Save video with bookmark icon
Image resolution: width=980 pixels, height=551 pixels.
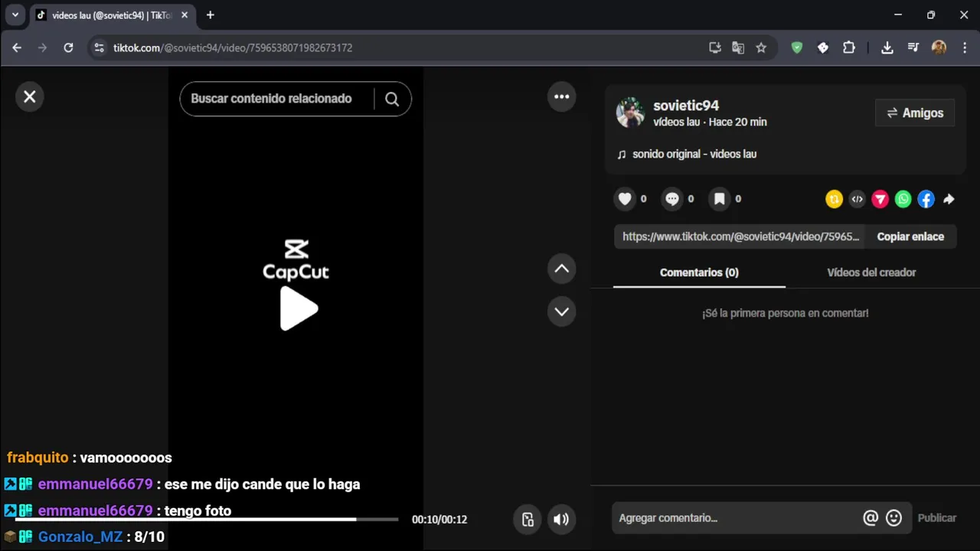719,199
